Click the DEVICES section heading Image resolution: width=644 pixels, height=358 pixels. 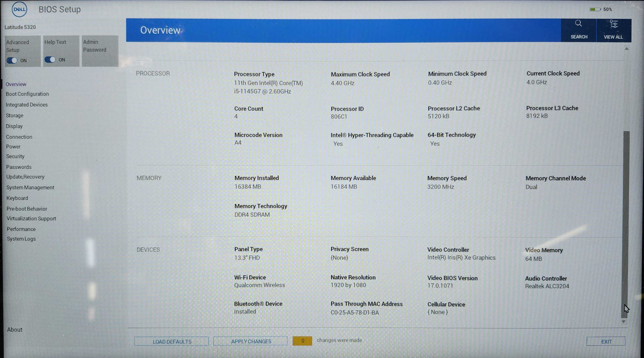(148, 250)
